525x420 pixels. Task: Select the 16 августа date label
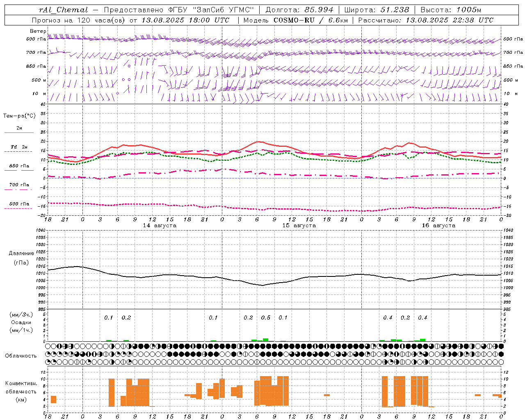point(438,226)
